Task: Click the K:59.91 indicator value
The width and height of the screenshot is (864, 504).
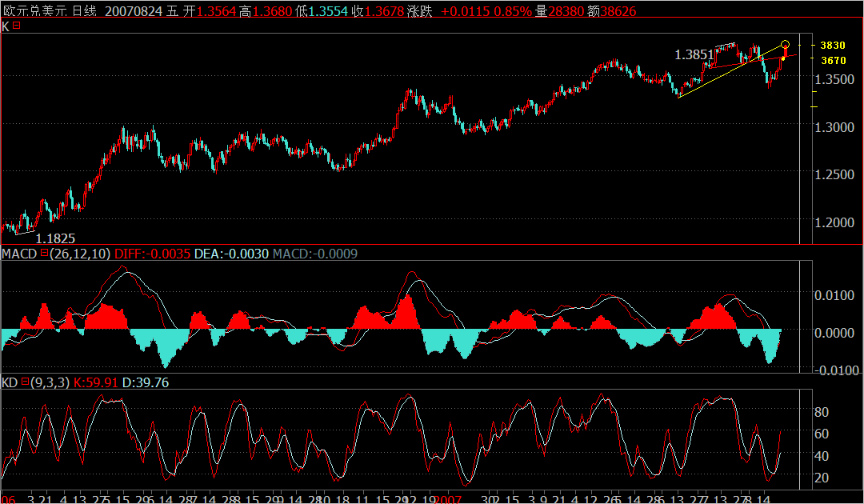Action: (x=96, y=382)
